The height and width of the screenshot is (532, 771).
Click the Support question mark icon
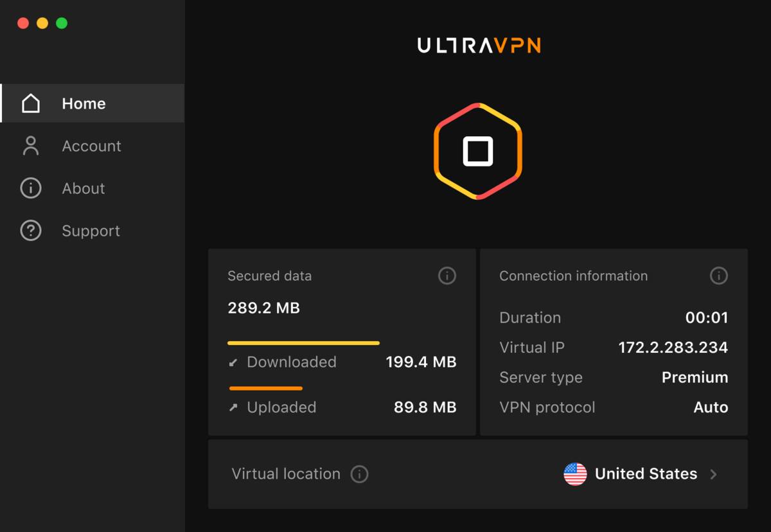coord(31,231)
